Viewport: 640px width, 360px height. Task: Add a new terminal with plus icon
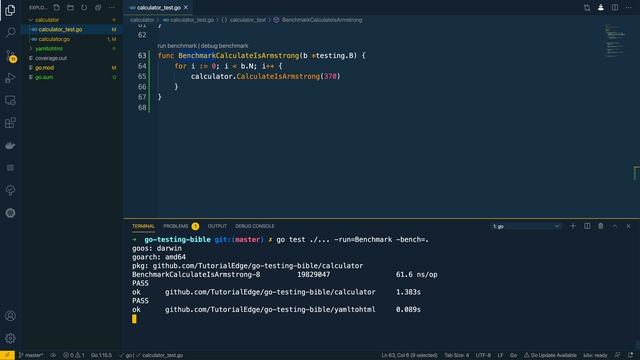(573, 226)
